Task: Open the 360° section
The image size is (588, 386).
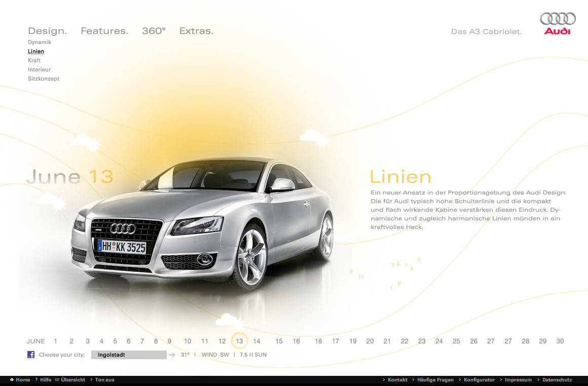Action: (154, 30)
